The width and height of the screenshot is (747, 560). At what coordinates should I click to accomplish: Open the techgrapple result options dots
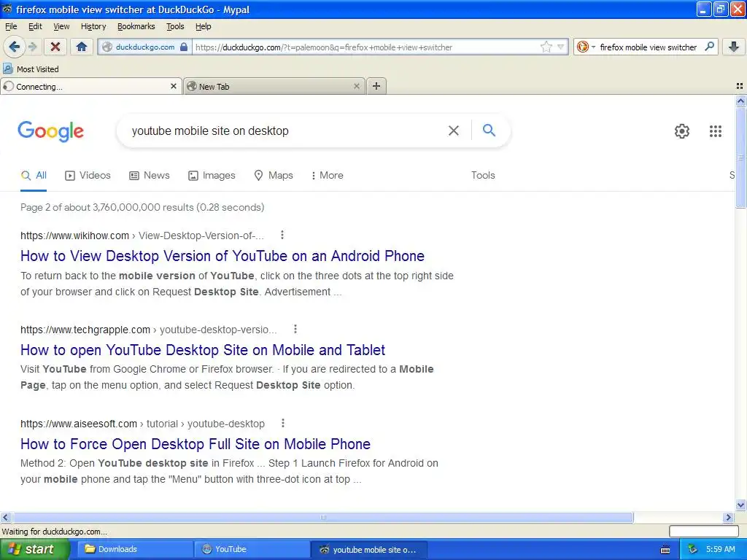[x=295, y=329]
